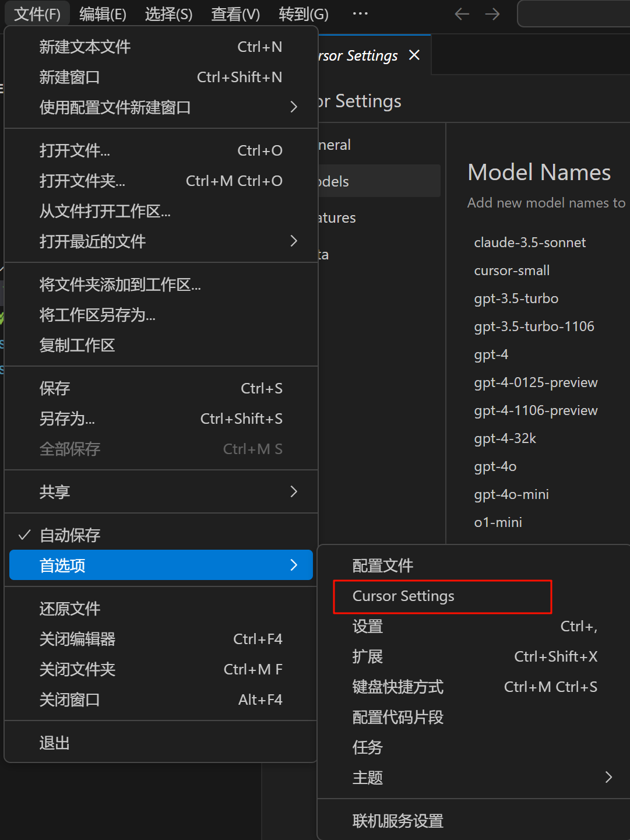Click the cursor-small model name
Viewport: 630px width, 840px height.
pos(512,270)
